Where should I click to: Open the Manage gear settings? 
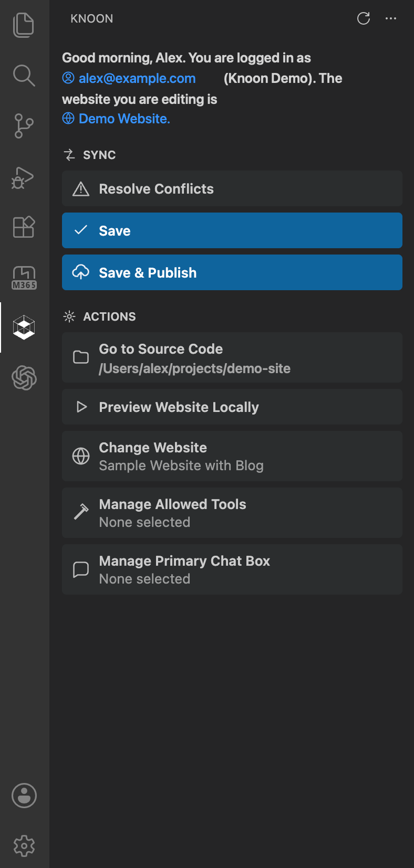point(24,846)
